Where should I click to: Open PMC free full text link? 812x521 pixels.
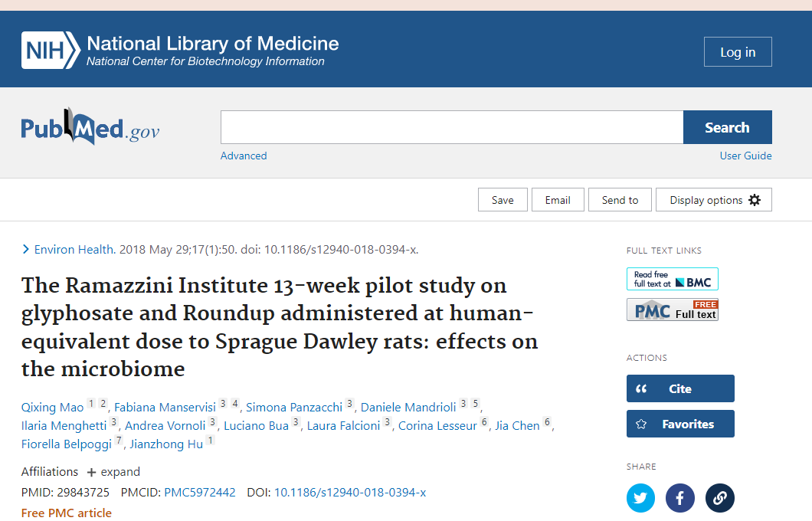click(x=672, y=310)
